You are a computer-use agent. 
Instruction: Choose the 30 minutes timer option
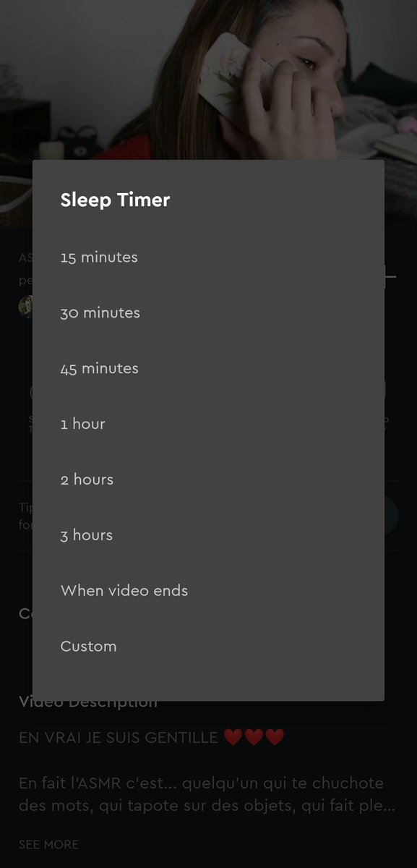pos(208,313)
